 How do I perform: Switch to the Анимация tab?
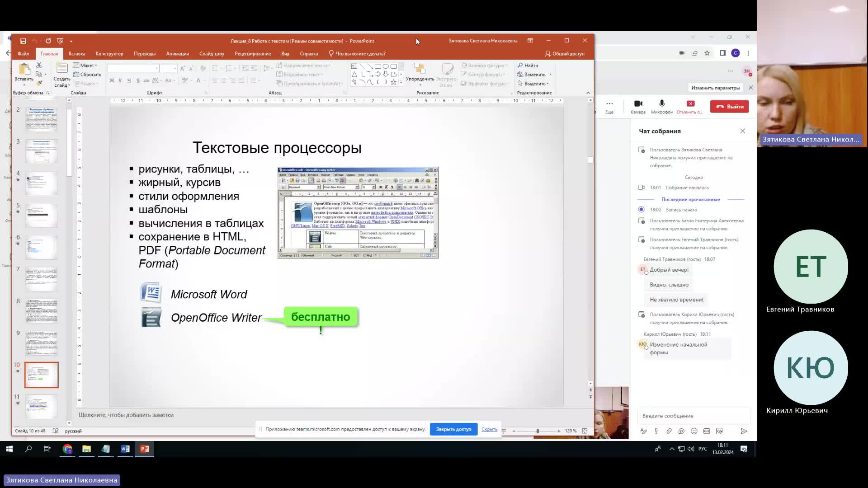(x=177, y=54)
